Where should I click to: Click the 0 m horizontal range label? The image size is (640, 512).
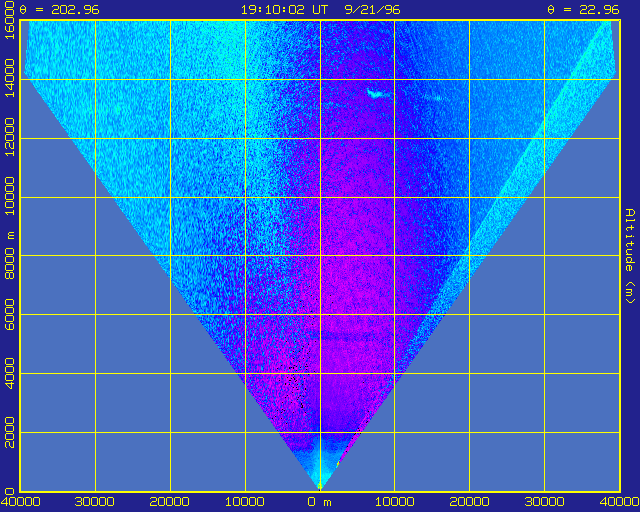coord(320,502)
